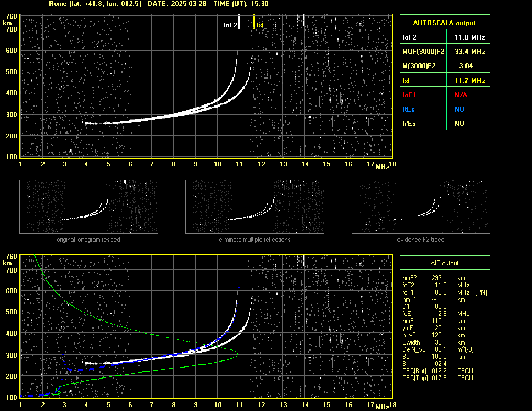Click the Rome date and time title text
Screen dimensions: 532x411
[x=158, y=4]
